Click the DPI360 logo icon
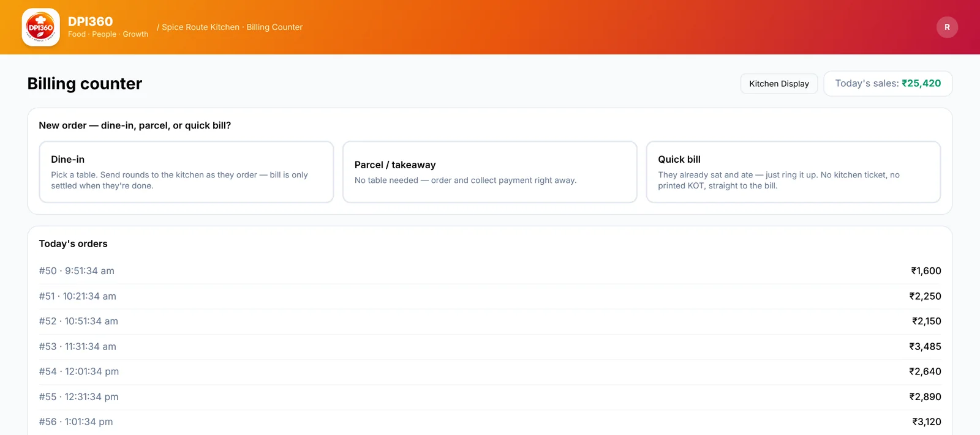This screenshot has width=980, height=435. (40, 27)
